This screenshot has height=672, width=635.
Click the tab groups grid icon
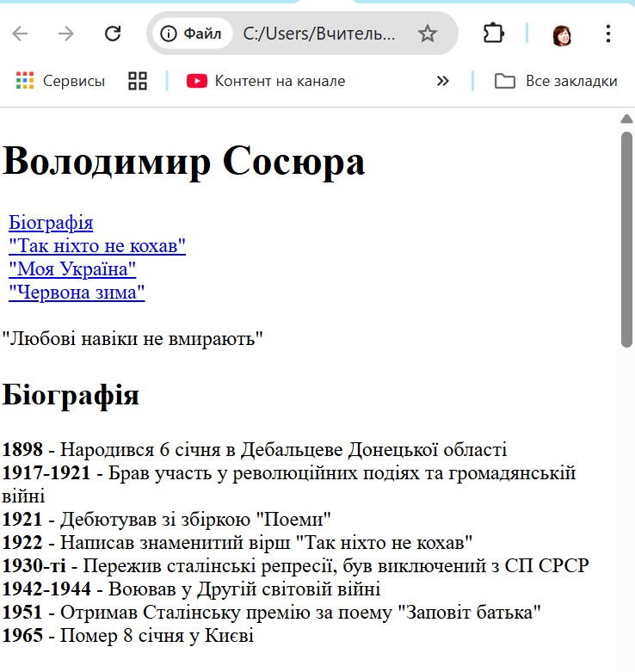(138, 81)
